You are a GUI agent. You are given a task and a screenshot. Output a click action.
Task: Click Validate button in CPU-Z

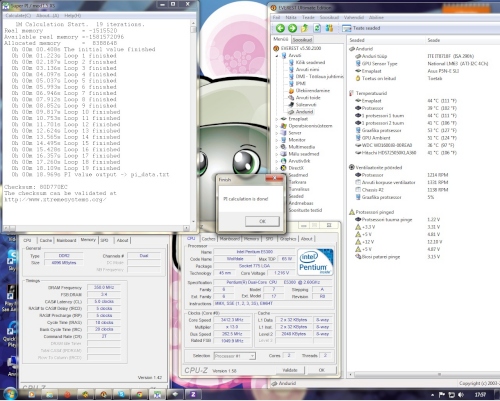[x=290, y=370]
